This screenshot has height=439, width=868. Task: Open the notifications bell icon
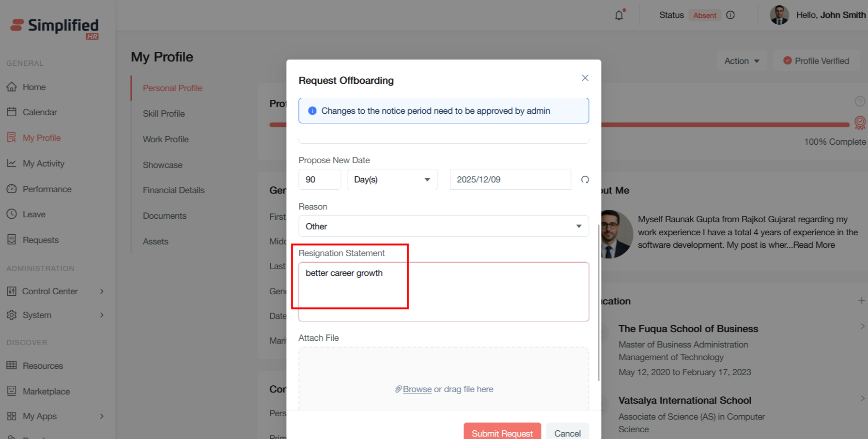click(x=619, y=15)
